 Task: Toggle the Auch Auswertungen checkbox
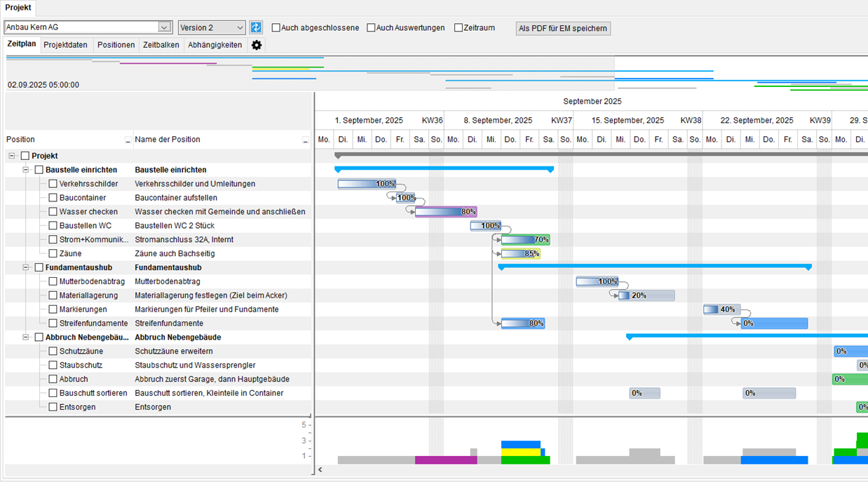click(x=371, y=28)
